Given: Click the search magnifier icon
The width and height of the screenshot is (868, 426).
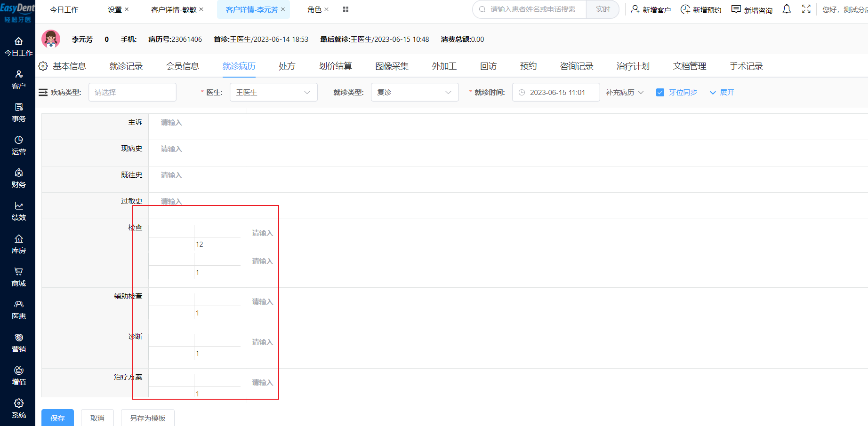Looking at the screenshot, I should click(482, 9).
